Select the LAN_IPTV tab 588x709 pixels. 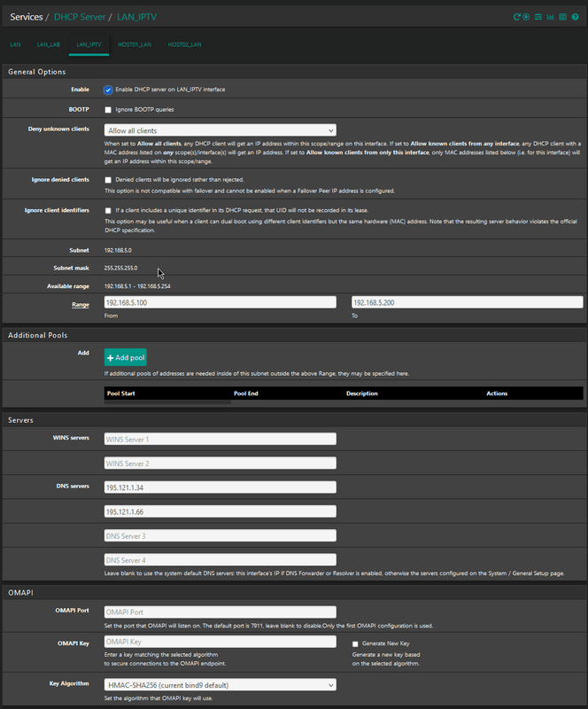coord(89,45)
